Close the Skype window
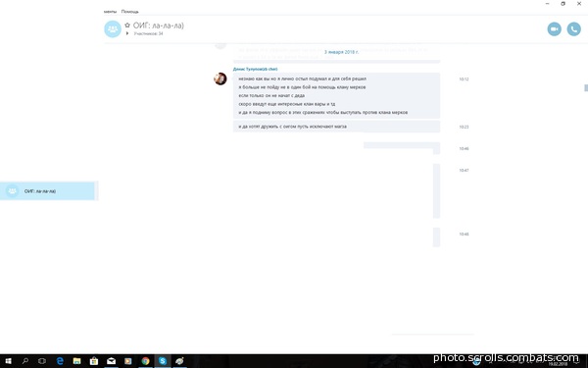Image resolution: width=588 pixels, height=368 pixels. click(579, 4)
